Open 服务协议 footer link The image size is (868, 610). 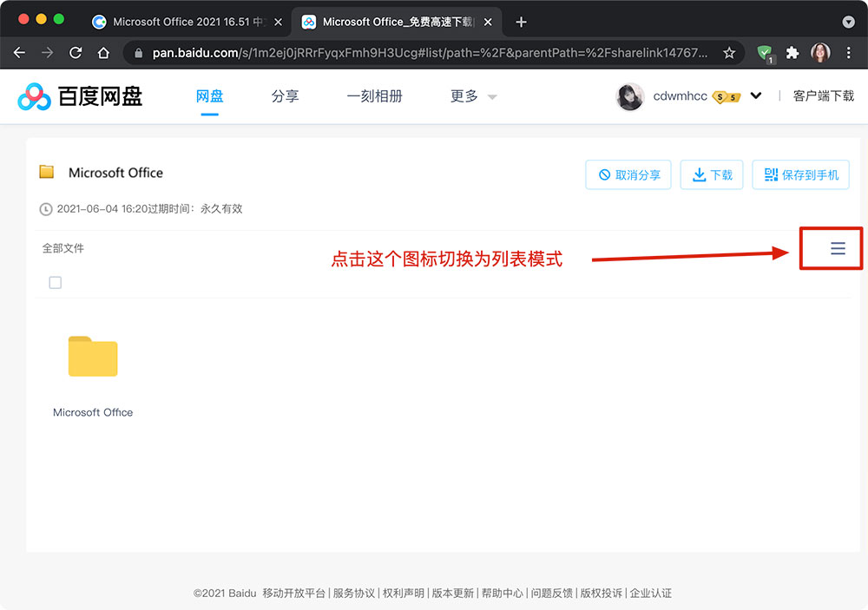(x=354, y=594)
